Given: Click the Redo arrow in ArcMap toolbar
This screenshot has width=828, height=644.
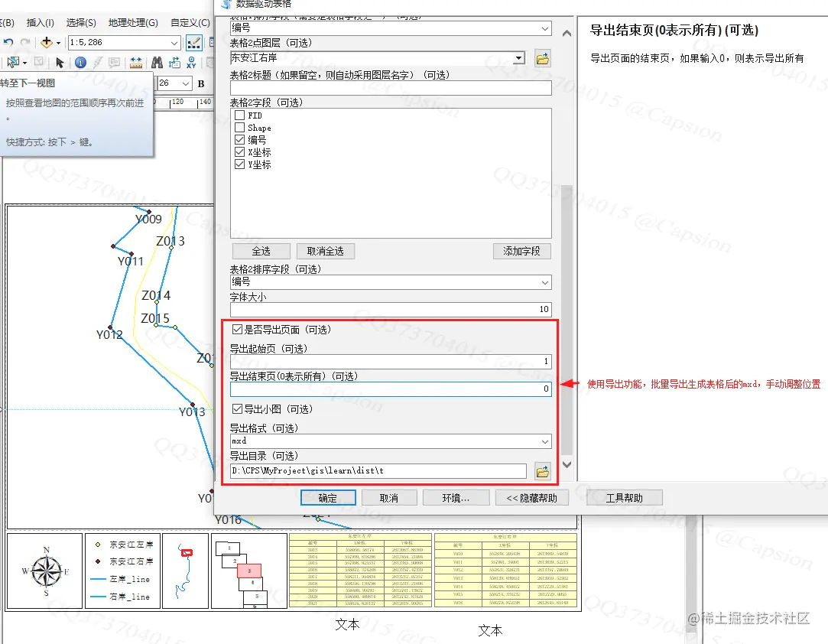Looking at the screenshot, I should 24,42.
